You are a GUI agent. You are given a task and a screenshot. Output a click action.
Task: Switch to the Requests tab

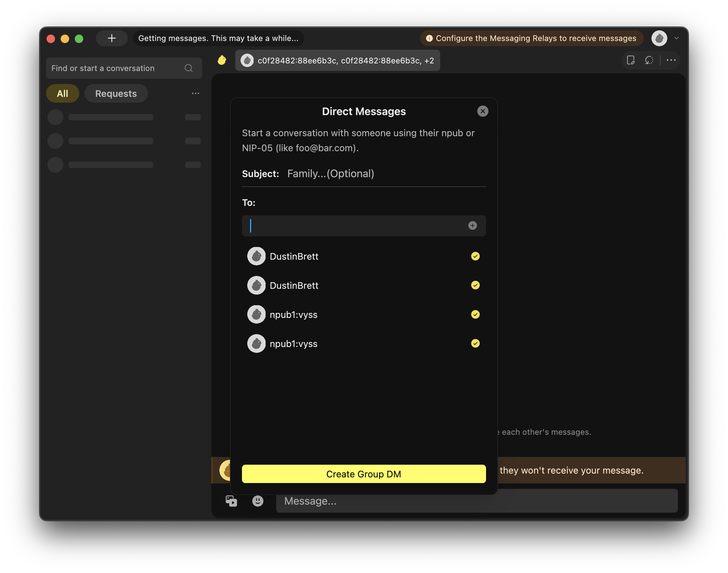click(x=116, y=94)
